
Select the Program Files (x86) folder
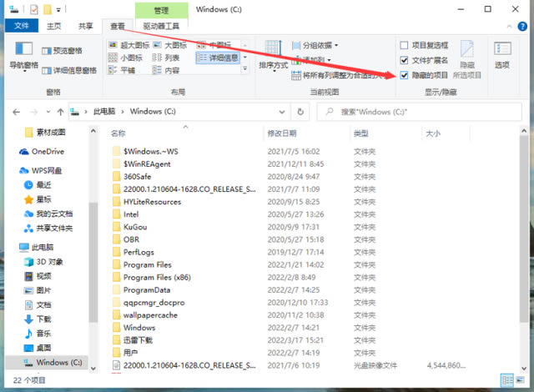(x=152, y=278)
